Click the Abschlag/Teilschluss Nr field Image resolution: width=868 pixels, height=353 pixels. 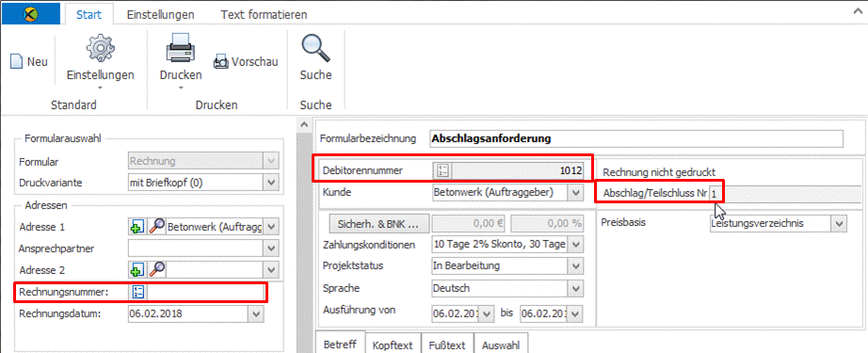click(785, 194)
